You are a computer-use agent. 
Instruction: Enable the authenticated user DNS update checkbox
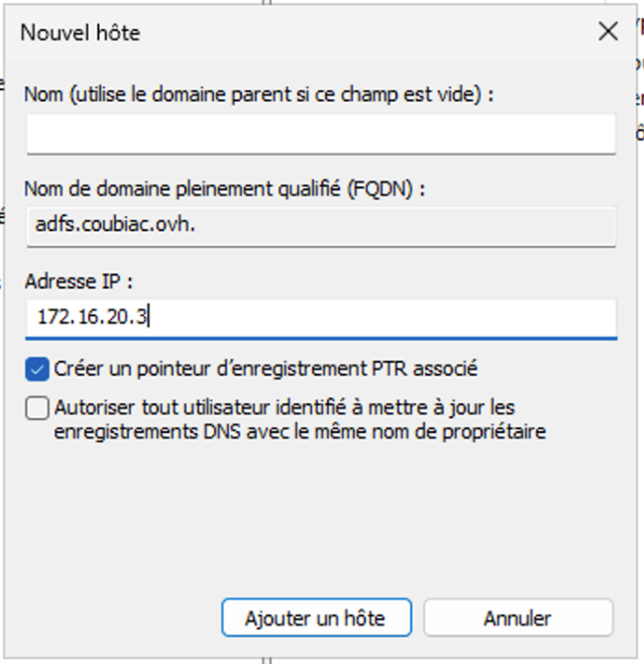pos(38,408)
